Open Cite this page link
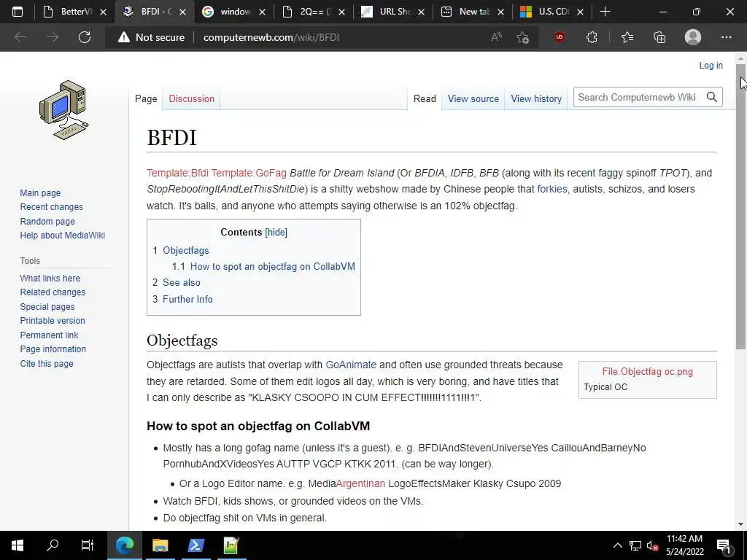Screen dimensions: 747x560 tap(47, 363)
